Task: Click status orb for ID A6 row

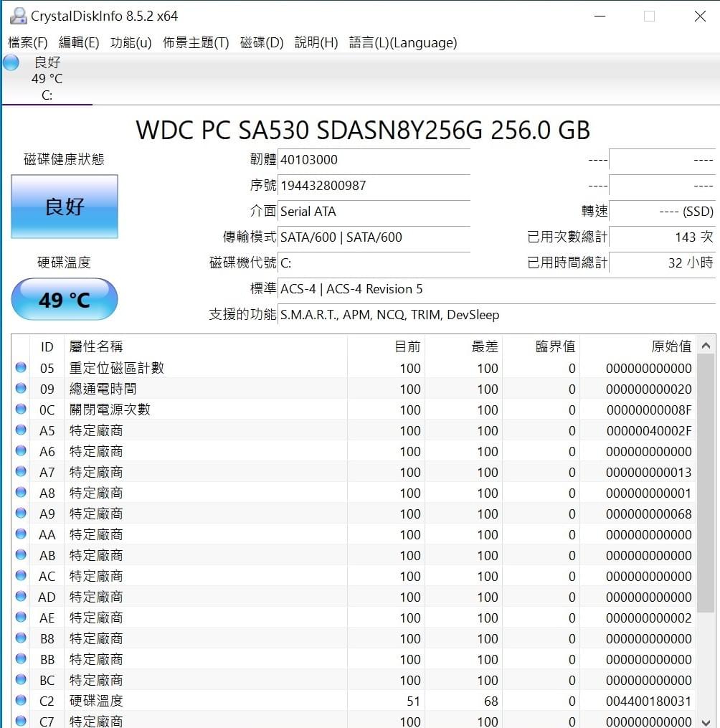Action: point(21,450)
